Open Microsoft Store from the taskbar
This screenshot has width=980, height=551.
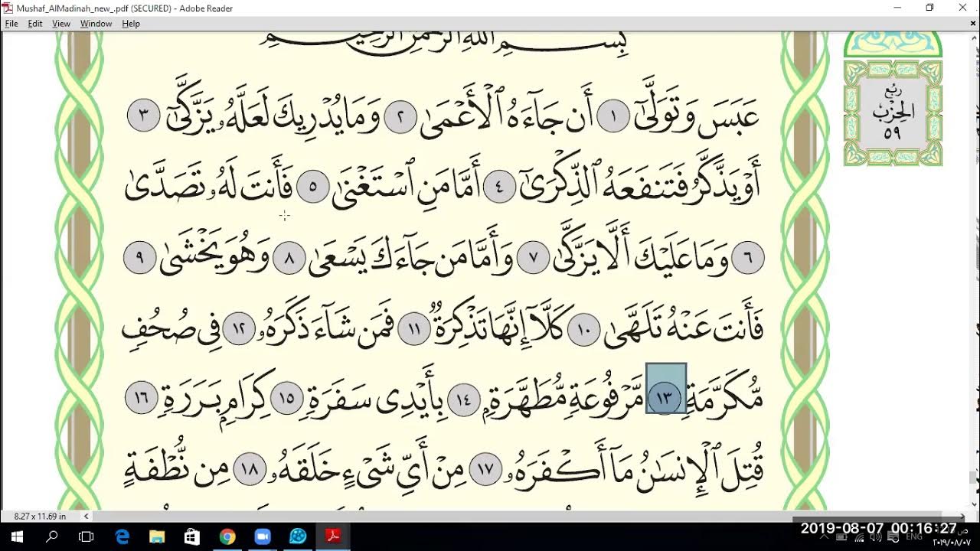tap(192, 536)
